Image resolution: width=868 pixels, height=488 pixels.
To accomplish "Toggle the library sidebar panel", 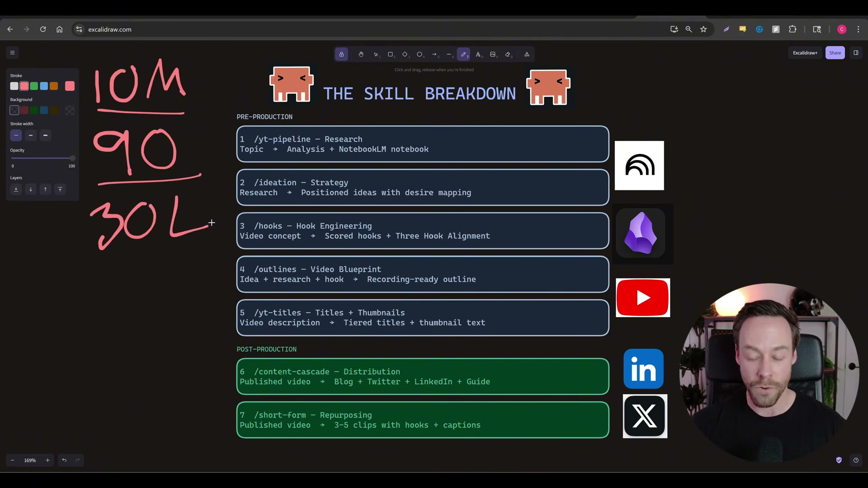I will pyautogui.click(x=856, y=53).
